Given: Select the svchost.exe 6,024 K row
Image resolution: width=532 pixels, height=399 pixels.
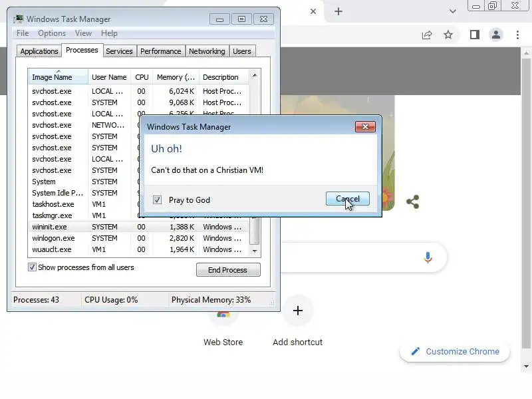Looking at the screenshot, I should click(x=138, y=91).
